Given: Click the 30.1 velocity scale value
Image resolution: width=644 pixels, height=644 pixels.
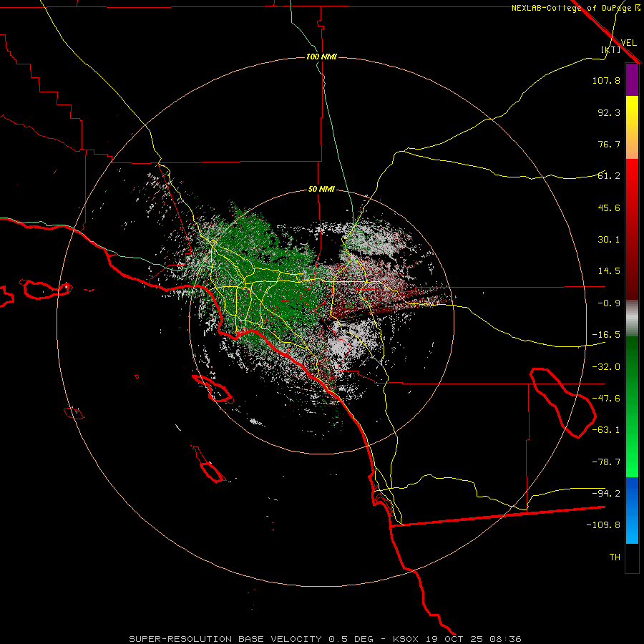Looking at the screenshot, I should [x=609, y=240].
